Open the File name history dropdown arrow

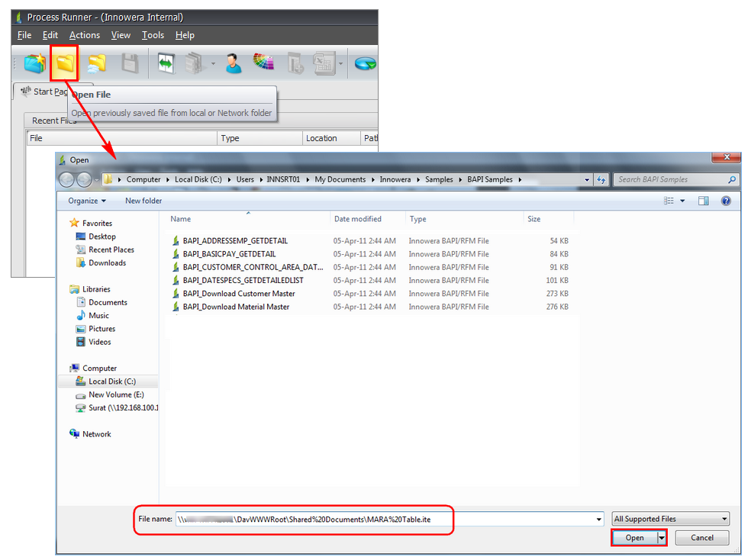(598, 520)
